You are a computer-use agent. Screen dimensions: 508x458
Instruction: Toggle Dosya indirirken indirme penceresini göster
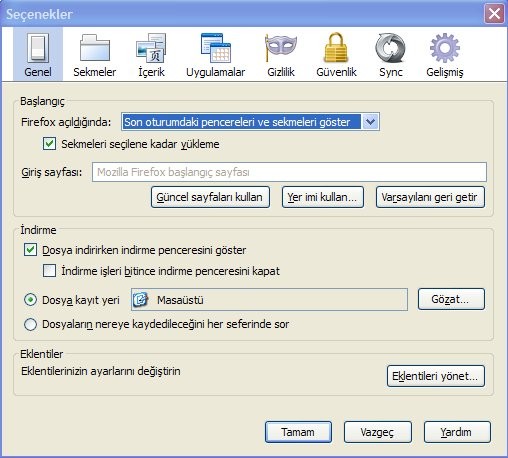pos(30,250)
